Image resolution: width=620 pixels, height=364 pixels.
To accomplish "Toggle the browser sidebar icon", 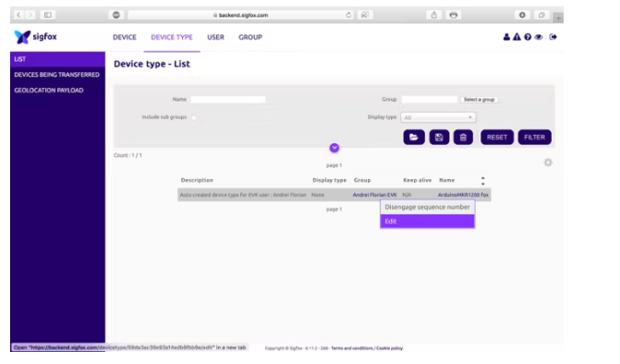I will click(x=48, y=15).
